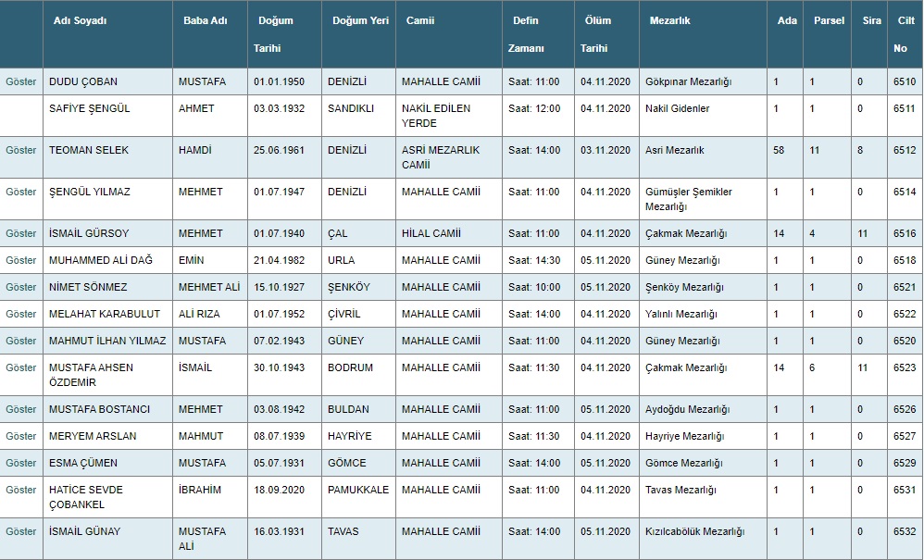Open Göster link for MERYEM ARSLAN

point(20,436)
